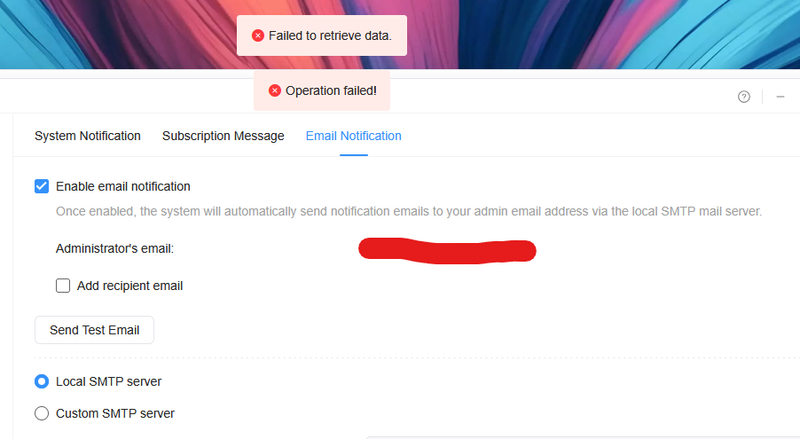Viewport: 800px width, 439px height.
Task: Switch to the System Notification tab
Action: click(87, 136)
